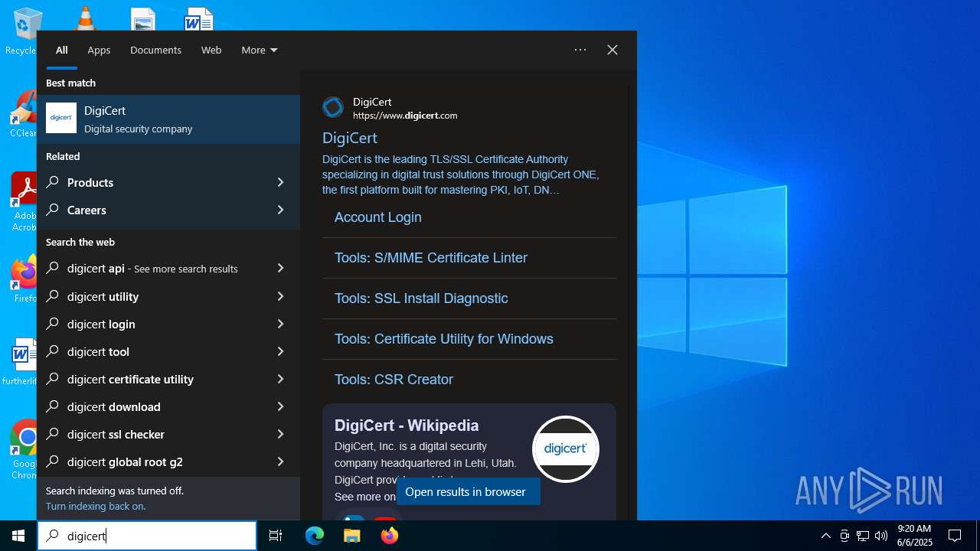Choose digicert certificate utility suggestion
Viewport: 980px width, 551px height.
pos(168,379)
